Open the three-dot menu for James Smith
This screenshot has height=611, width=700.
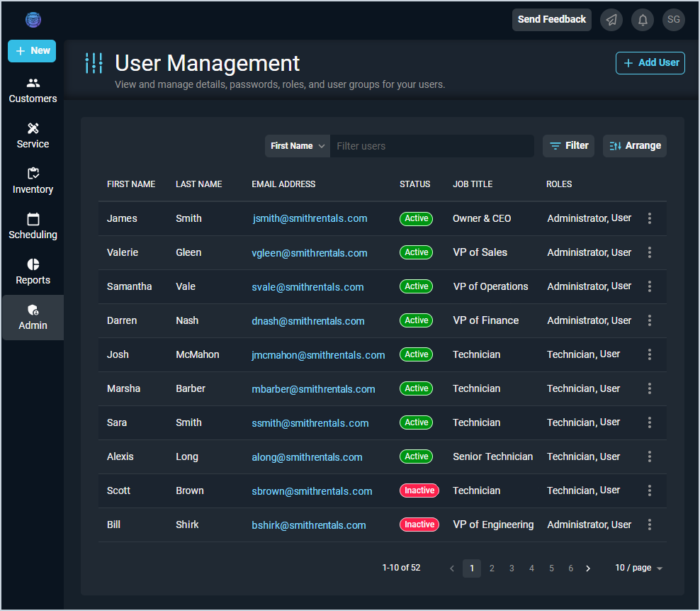tap(650, 218)
